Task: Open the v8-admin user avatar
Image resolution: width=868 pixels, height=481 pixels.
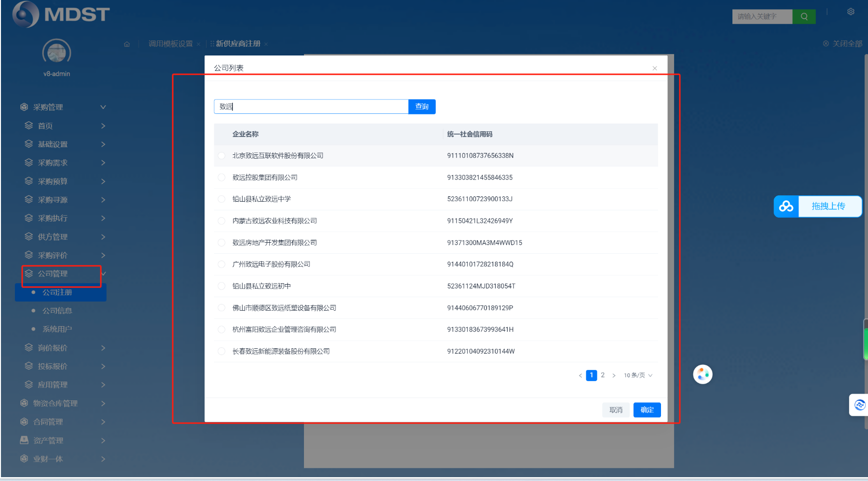Action: (56, 52)
